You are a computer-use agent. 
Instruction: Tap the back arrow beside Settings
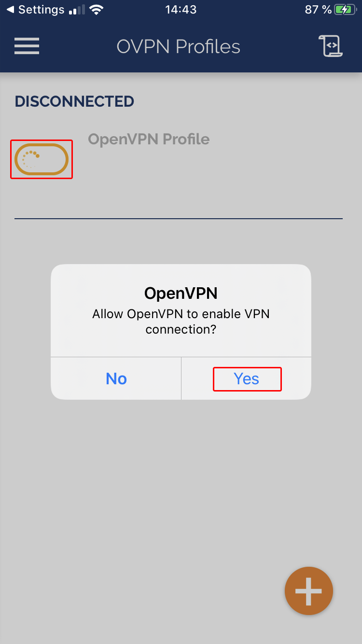click(10, 10)
